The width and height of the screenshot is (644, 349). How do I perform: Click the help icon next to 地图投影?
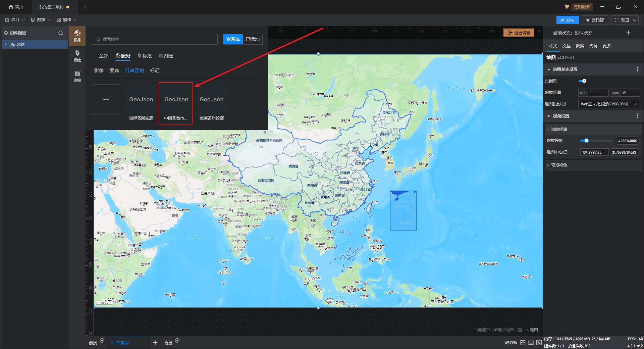pyautogui.click(x=564, y=104)
